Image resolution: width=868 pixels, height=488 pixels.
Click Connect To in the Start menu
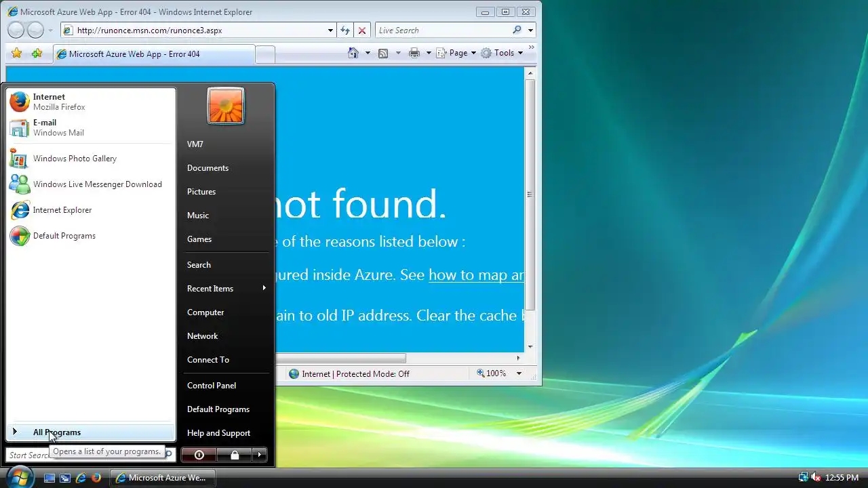pos(226,360)
